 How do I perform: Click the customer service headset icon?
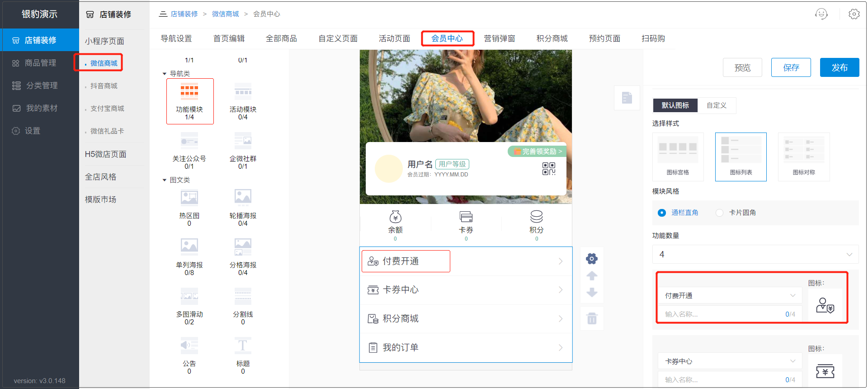[x=821, y=14]
